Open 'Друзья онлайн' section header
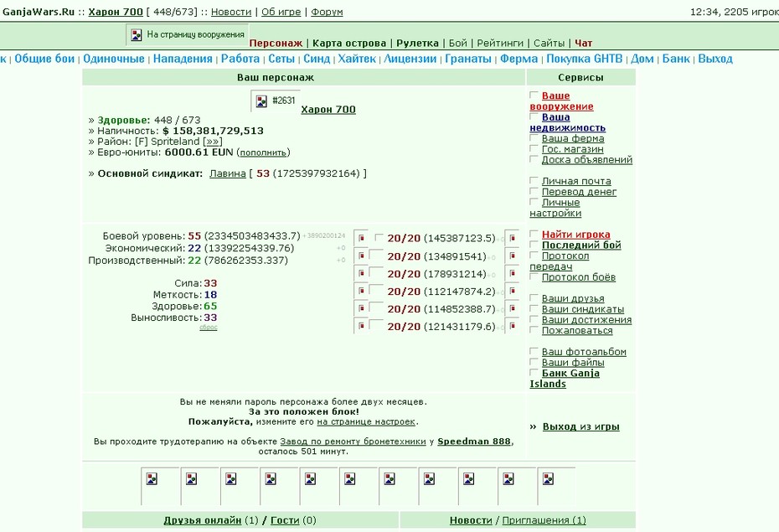This screenshot has height=532, width=779. coord(202,520)
